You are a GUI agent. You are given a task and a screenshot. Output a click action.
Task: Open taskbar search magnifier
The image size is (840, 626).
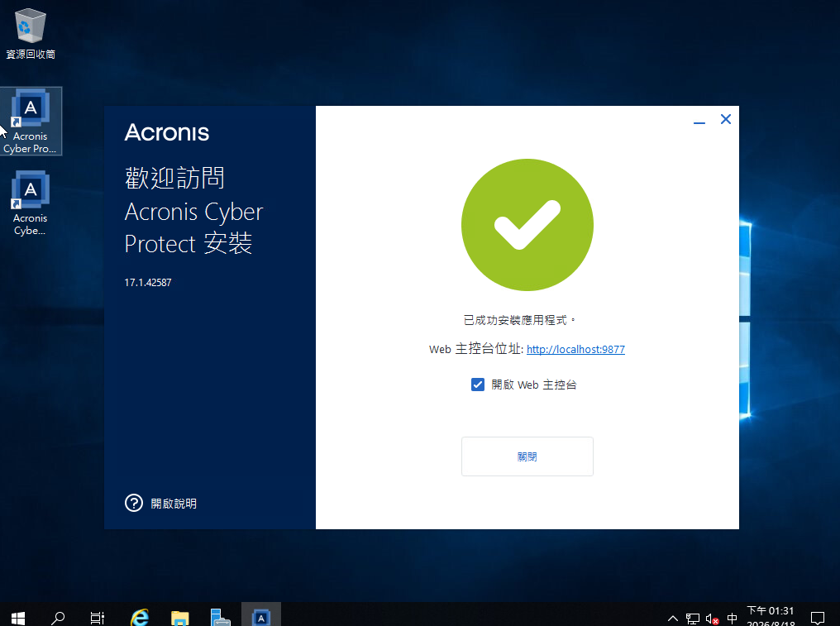point(58,618)
